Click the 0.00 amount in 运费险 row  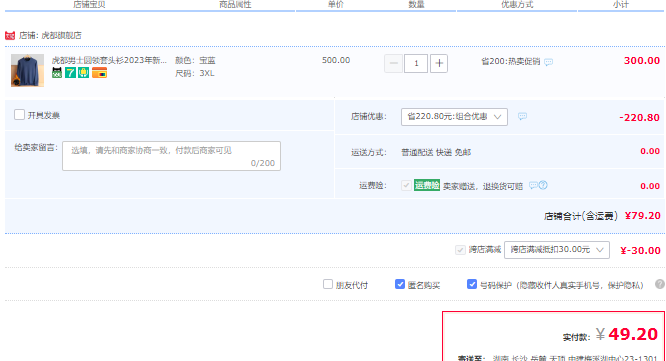tap(650, 186)
